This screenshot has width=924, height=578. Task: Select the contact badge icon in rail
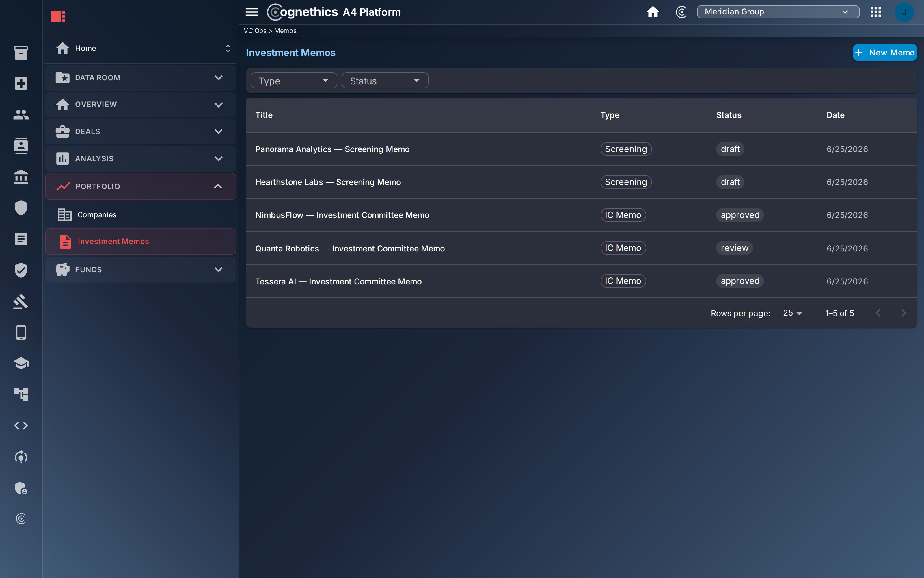pyautogui.click(x=21, y=146)
